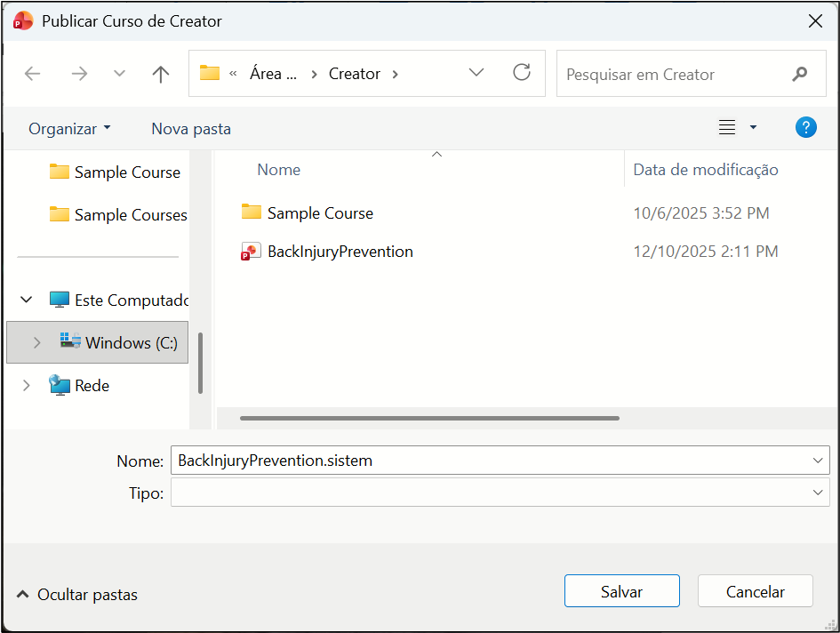Open the help question mark

click(x=805, y=127)
